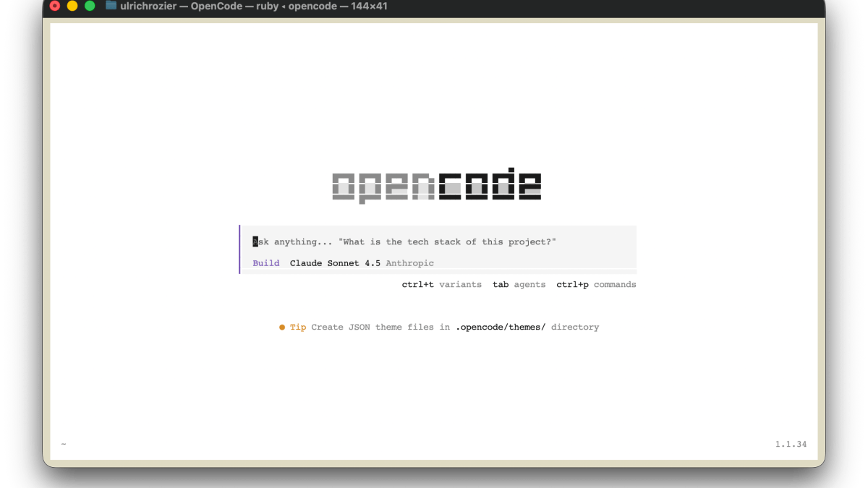Select the Build agent label
Screen dimensions: 868x488
pyautogui.click(x=266, y=263)
